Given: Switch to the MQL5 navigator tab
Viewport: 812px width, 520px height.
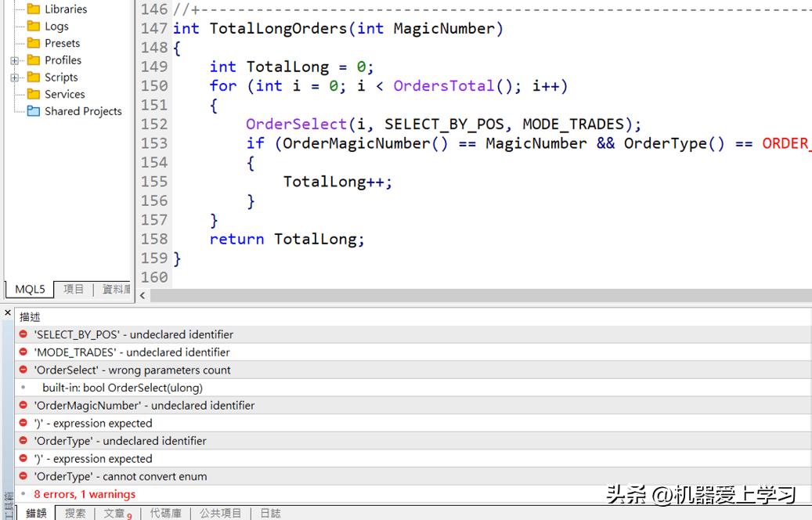Looking at the screenshot, I should coord(30,289).
